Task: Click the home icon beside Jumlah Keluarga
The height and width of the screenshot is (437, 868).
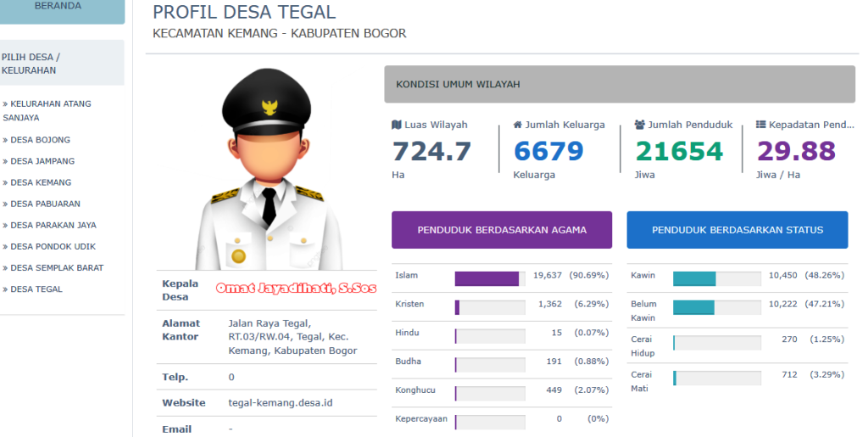Action: click(x=517, y=125)
